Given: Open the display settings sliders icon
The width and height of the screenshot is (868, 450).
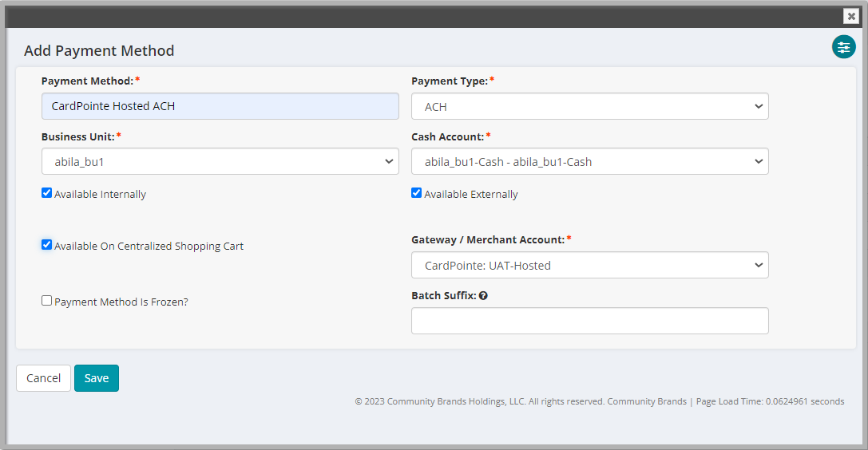Looking at the screenshot, I should point(843,47).
